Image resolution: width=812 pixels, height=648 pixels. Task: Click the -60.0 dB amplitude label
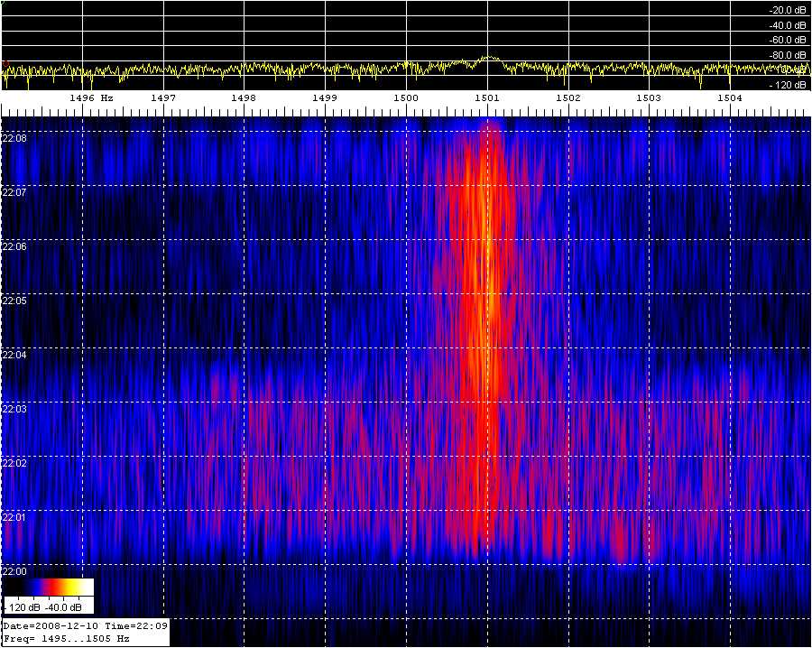tap(787, 40)
